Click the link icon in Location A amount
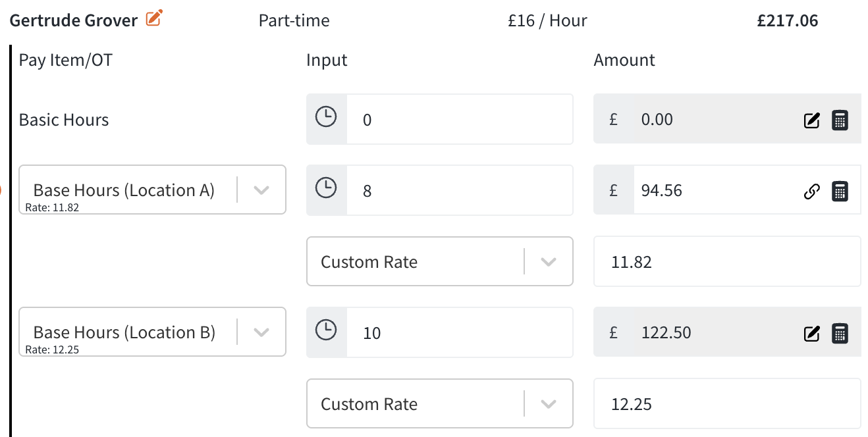 click(x=812, y=192)
